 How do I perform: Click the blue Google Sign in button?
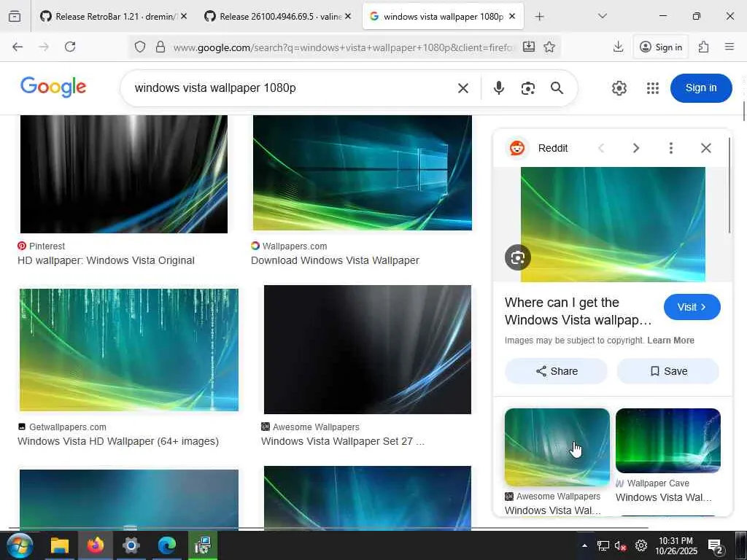(x=701, y=88)
